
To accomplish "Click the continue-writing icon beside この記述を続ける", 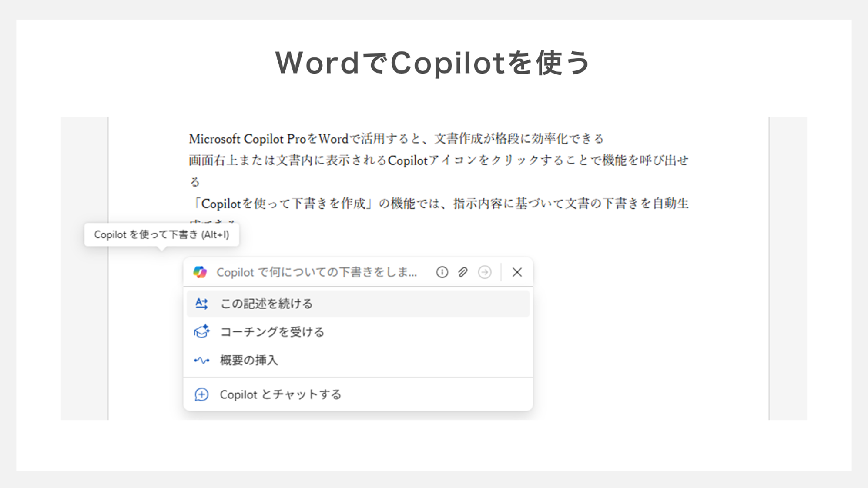I will point(201,304).
